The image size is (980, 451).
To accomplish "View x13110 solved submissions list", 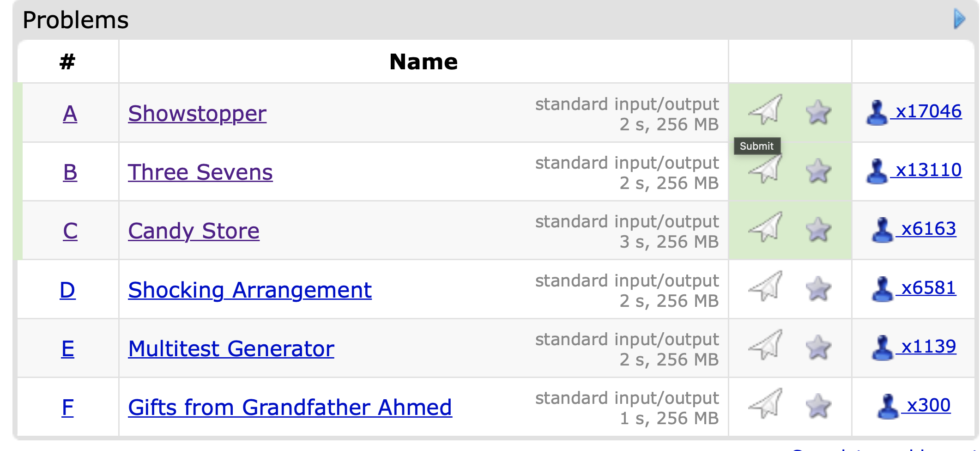I will pos(928,170).
